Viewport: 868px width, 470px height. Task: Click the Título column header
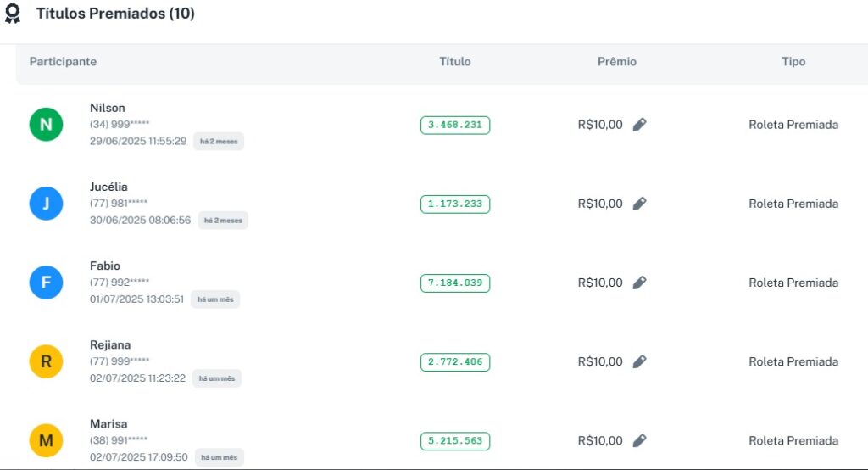pos(455,62)
